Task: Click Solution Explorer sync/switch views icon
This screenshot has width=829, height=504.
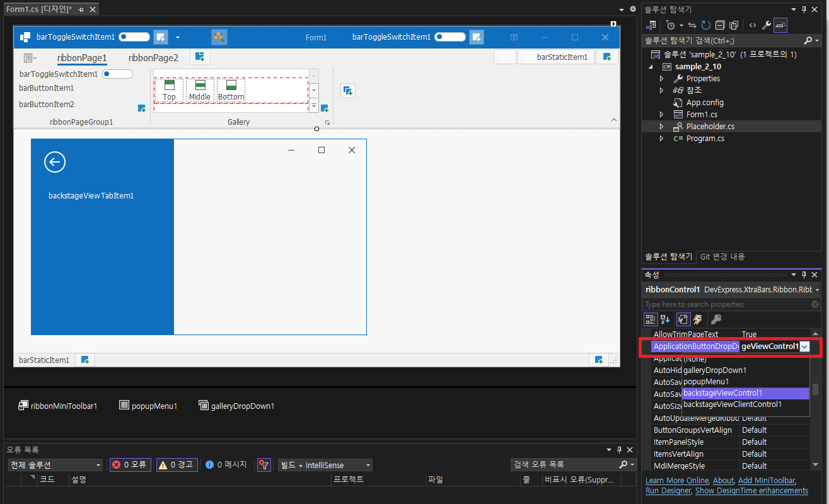Action: pyautogui.click(x=652, y=25)
